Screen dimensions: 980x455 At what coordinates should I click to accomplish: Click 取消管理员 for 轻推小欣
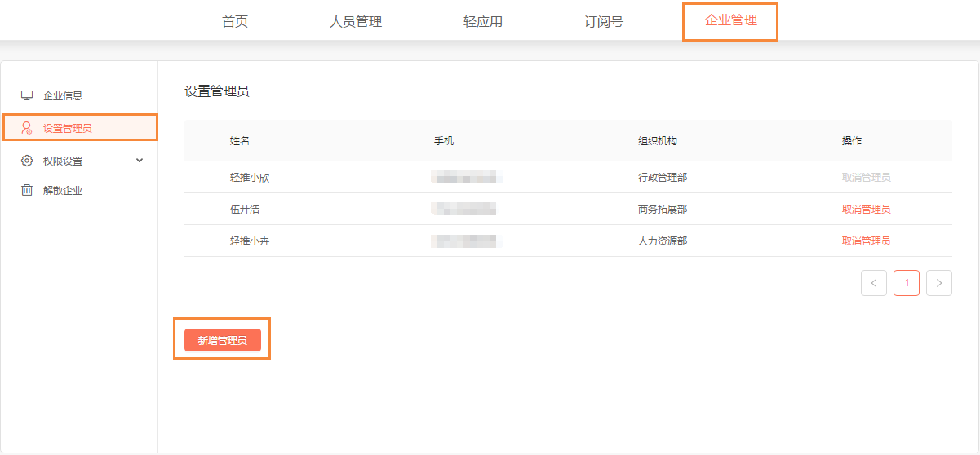pos(866,177)
